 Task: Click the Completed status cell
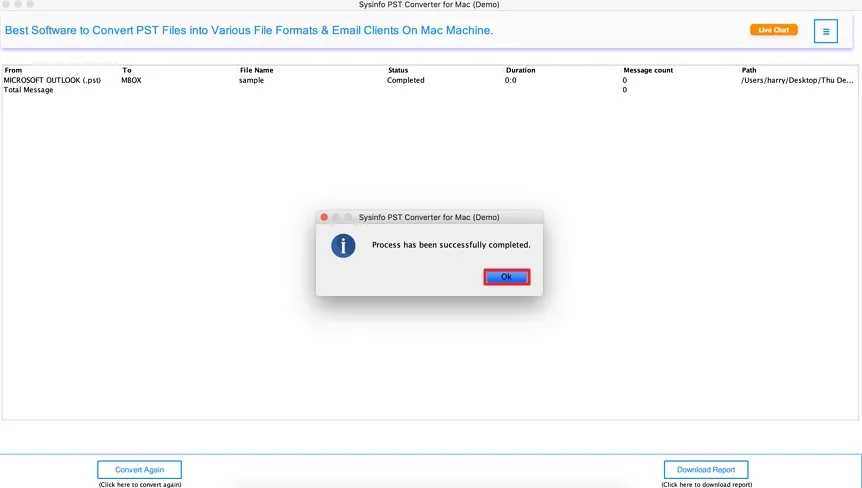tap(405, 80)
